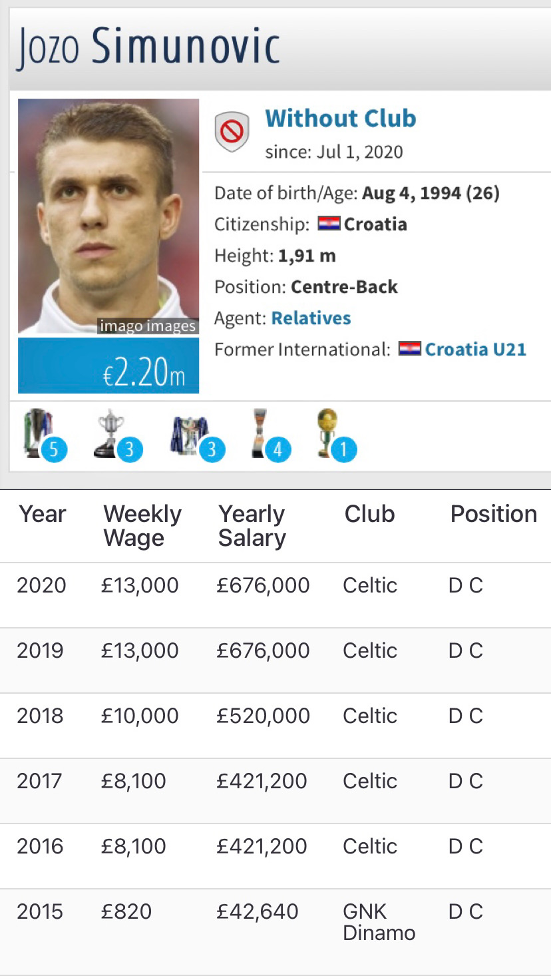Select the 2018 salary row year
This screenshot has height=980, width=551.
[x=40, y=716]
